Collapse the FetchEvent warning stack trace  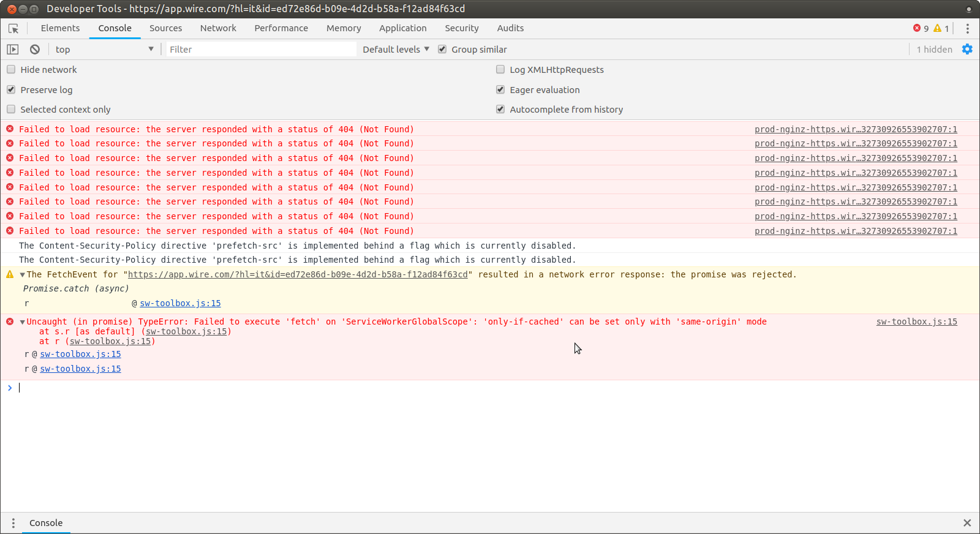pyautogui.click(x=23, y=275)
